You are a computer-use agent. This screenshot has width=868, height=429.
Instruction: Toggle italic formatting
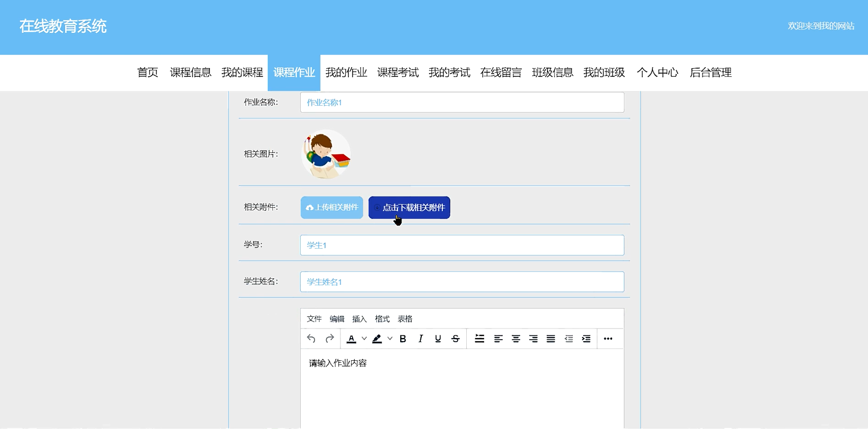pos(420,339)
